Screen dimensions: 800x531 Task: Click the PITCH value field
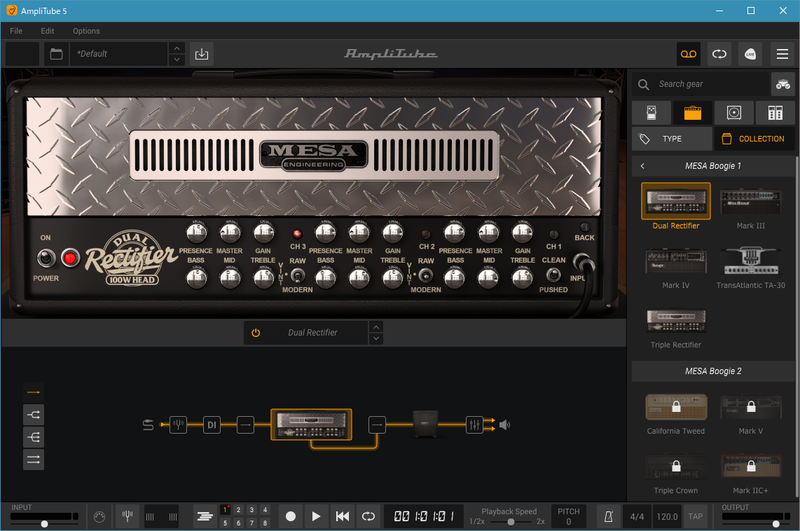pos(568,521)
